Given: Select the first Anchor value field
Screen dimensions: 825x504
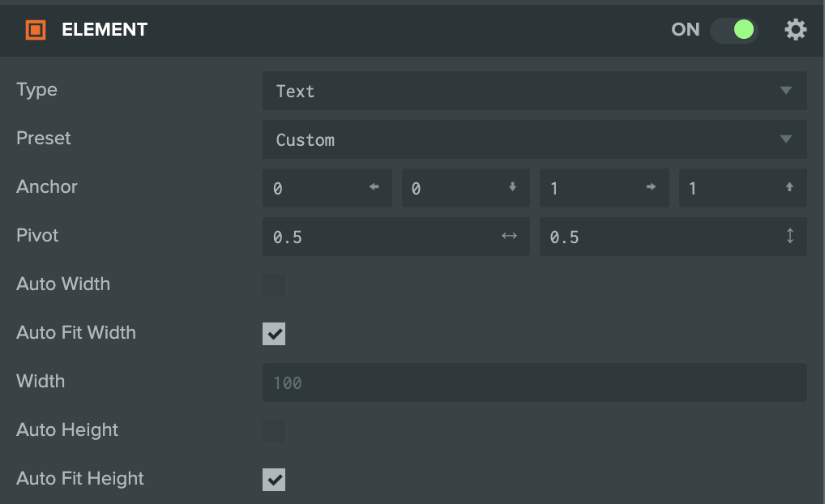Looking at the screenshot, I should tap(316, 187).
